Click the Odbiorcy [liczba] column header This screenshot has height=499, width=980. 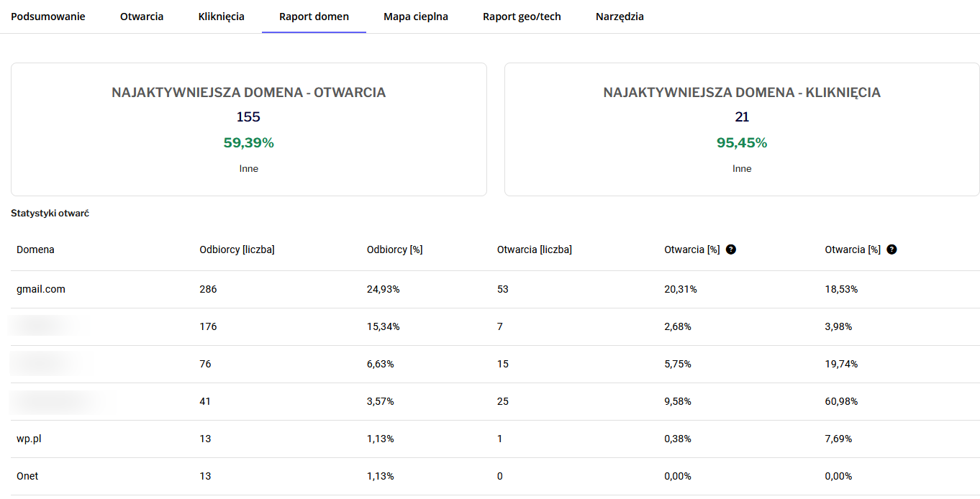click(237, 249)
